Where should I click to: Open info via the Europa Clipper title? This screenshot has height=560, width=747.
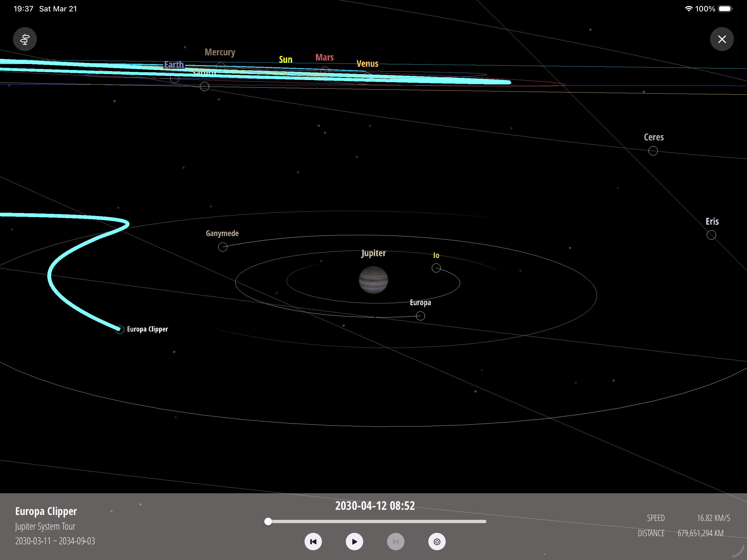46,511
